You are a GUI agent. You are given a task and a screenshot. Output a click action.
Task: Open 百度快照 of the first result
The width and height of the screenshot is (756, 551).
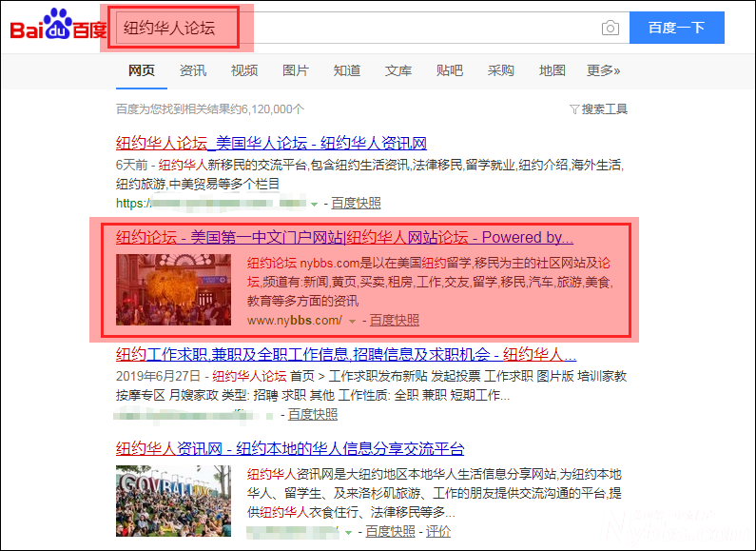coord(356,203)
